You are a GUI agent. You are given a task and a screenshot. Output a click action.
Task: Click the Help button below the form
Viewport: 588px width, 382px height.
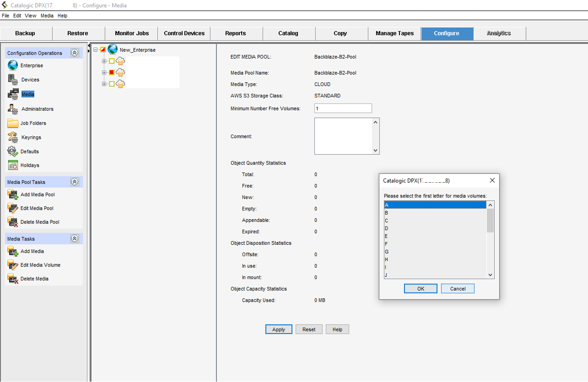click(337, 329)
